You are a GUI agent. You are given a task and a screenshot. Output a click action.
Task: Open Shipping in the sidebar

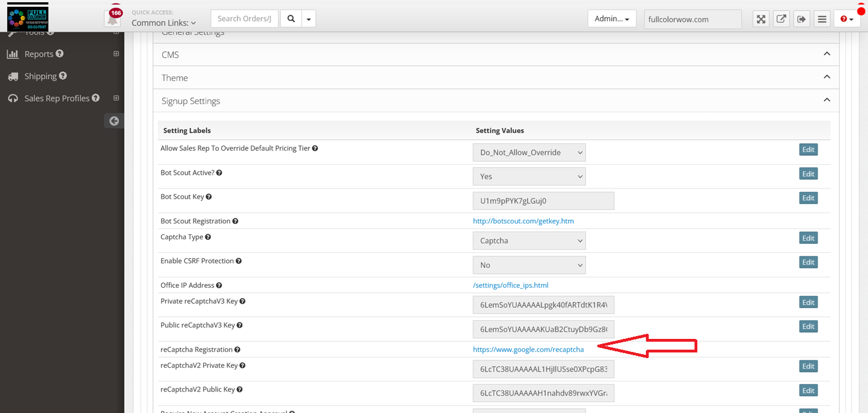(40, 76)
